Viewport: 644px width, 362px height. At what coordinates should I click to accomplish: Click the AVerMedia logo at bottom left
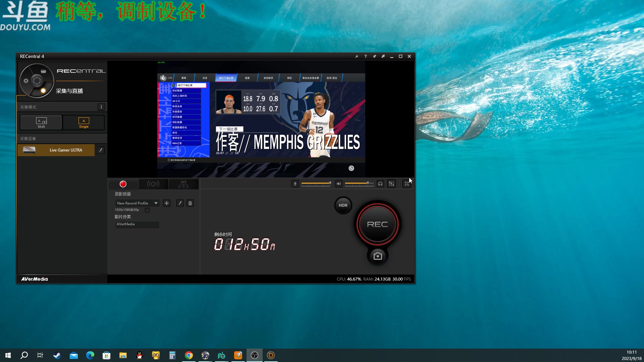coord(35,279)
